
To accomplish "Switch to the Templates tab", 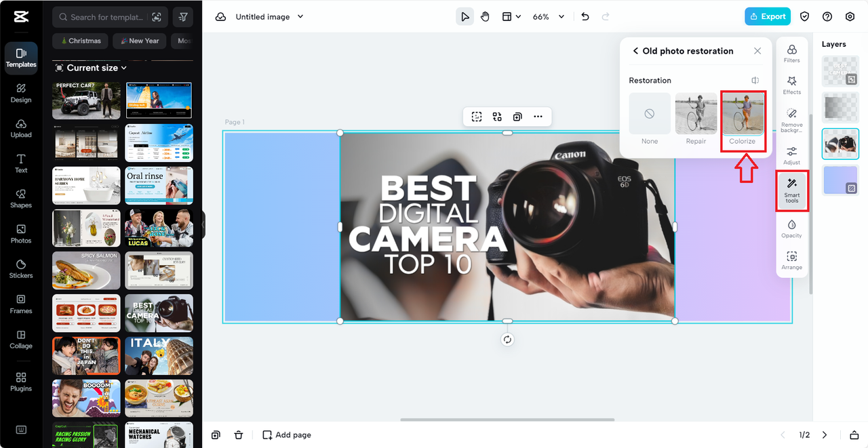I will coord(21,58).
